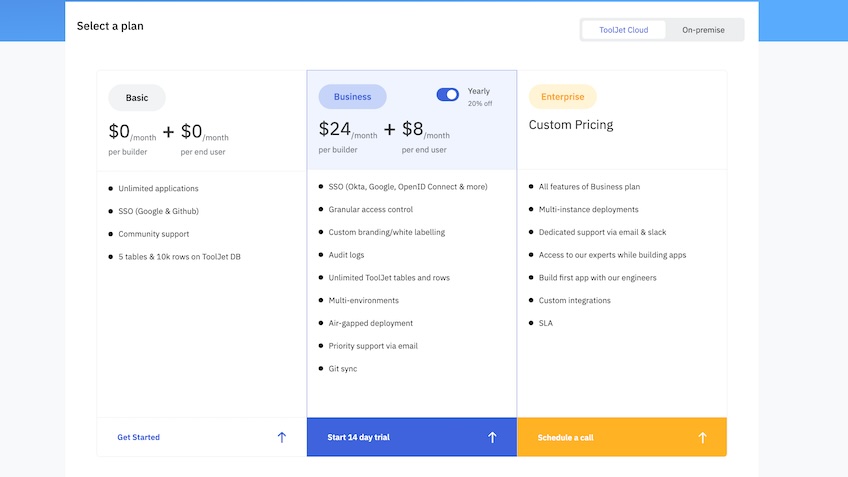Toggle the Yearly billing switch
Screen dimensions: 848x477
point(447,95)
